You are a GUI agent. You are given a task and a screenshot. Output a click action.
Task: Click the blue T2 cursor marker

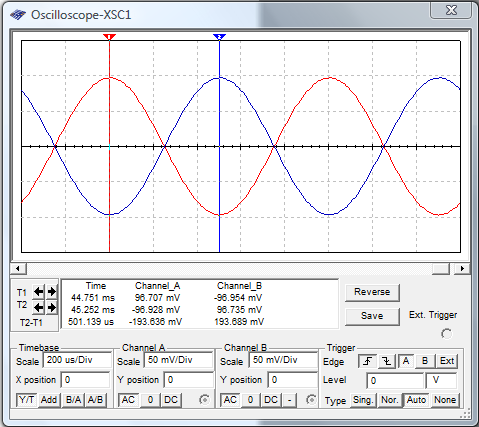pyautogui.click(x=219, y=37)
